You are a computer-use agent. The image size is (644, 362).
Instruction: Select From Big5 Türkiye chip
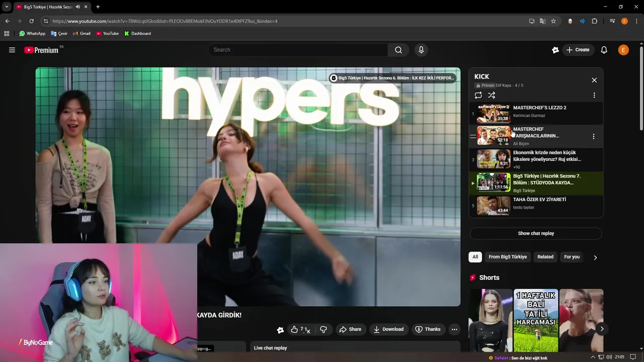pyautogui.click(x=508, y=257)
